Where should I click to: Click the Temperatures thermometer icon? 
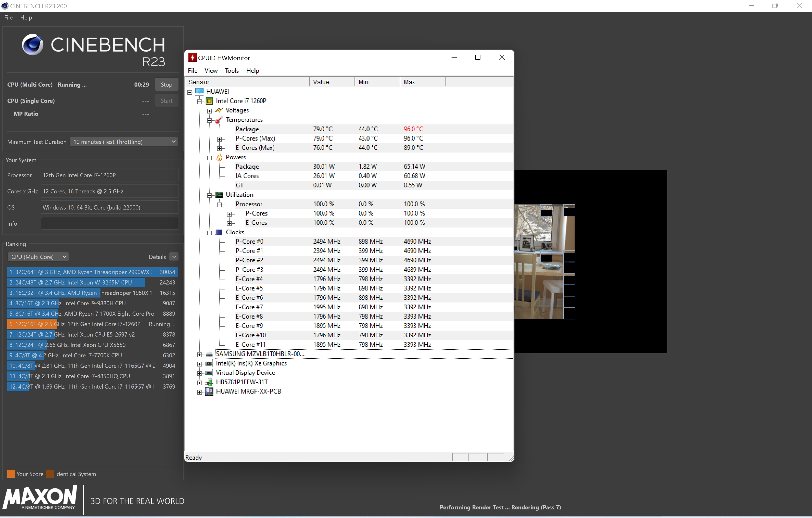pos(219,120)
